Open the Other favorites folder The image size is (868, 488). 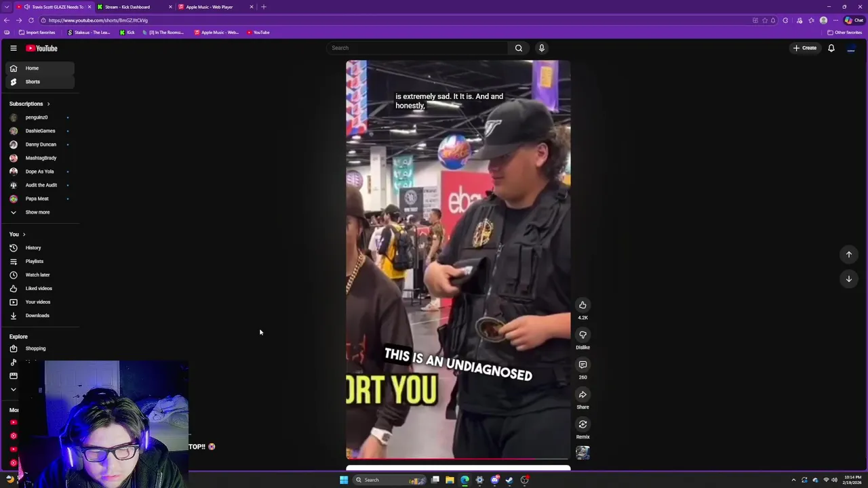click(844, 33)
